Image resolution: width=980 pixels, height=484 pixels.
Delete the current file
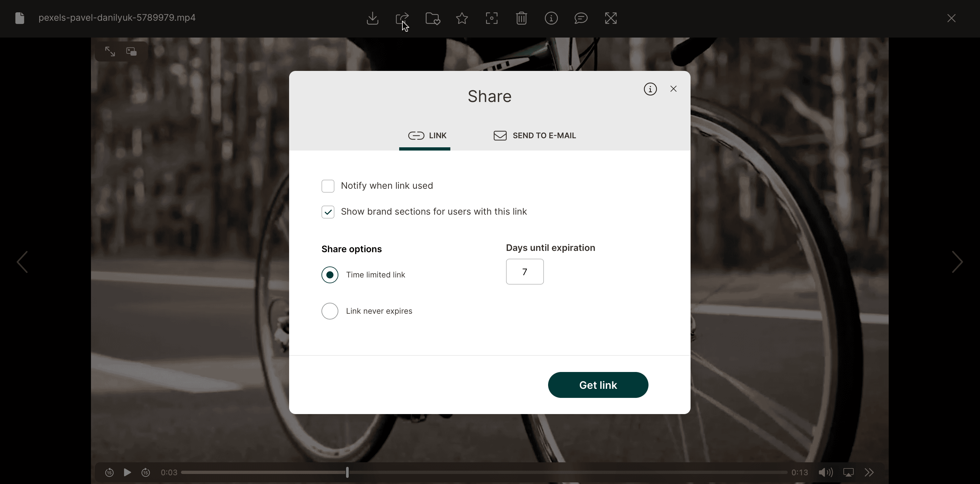(522, 18)
